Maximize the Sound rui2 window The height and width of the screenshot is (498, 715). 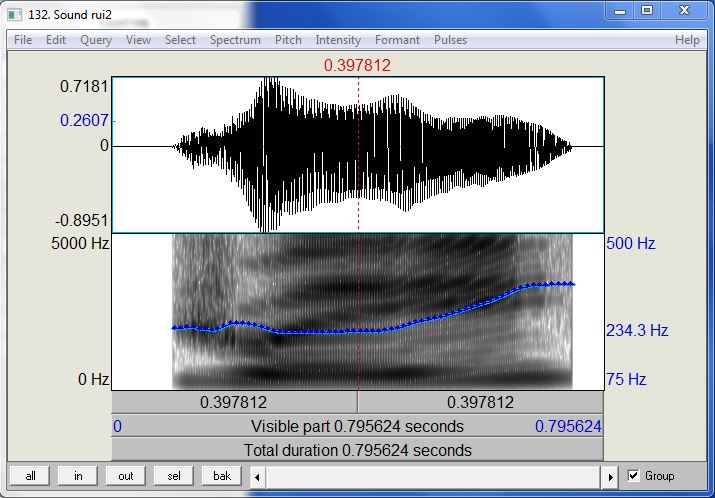[647, 11]
